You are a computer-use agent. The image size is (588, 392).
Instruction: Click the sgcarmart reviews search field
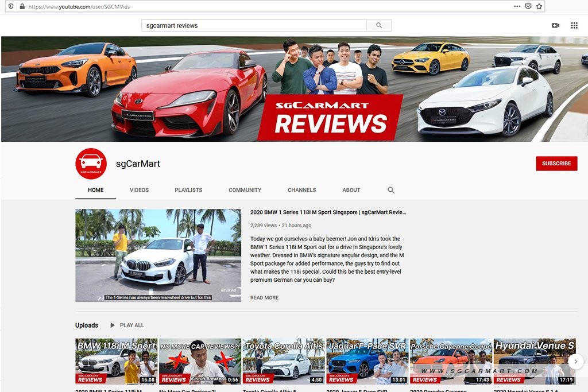(x=254, y=25)
